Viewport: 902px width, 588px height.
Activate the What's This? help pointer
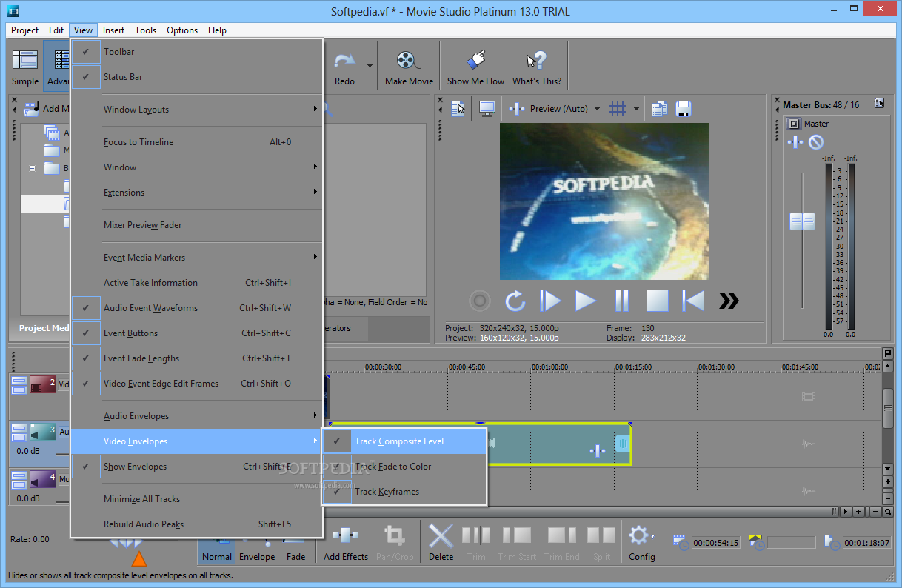[536, 67]
